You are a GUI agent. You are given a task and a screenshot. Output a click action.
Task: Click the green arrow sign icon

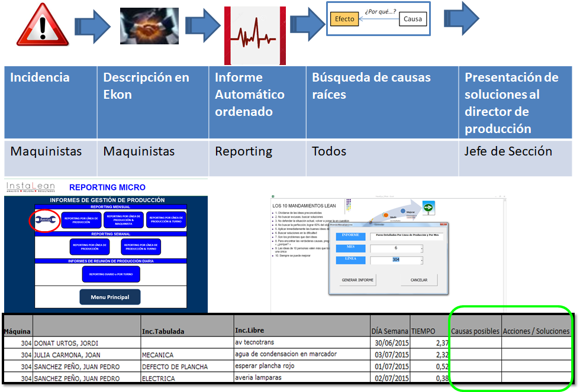pos(428,208)
